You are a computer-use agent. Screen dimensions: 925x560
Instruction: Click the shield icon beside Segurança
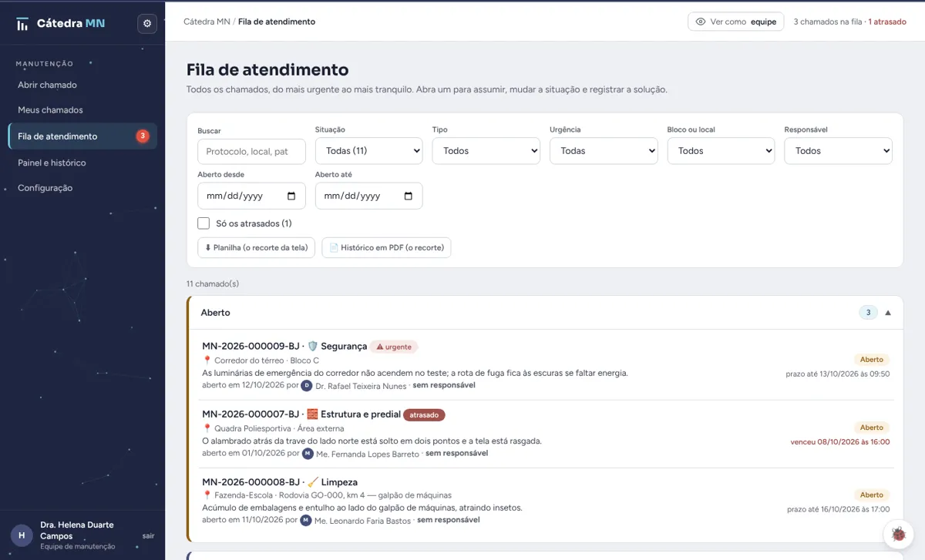[312, 347]
